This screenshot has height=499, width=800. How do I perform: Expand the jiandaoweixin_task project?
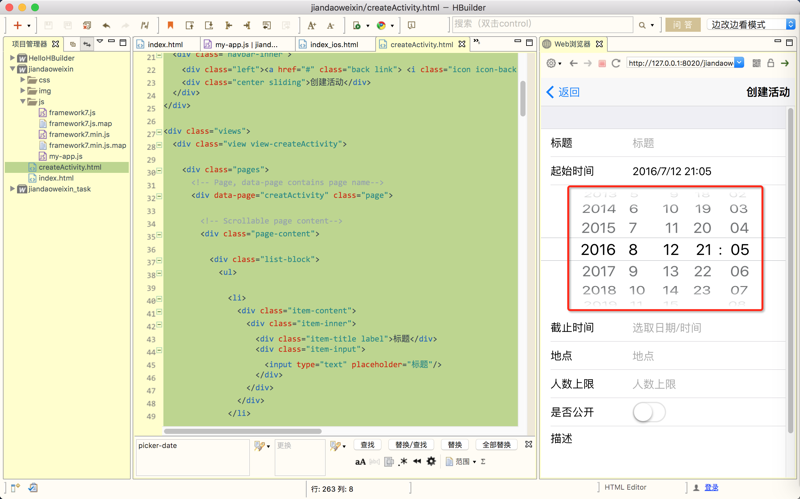coord(12,189)
